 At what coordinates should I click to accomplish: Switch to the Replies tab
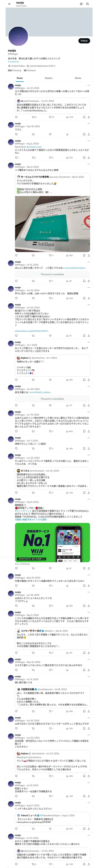click(49, 78)
